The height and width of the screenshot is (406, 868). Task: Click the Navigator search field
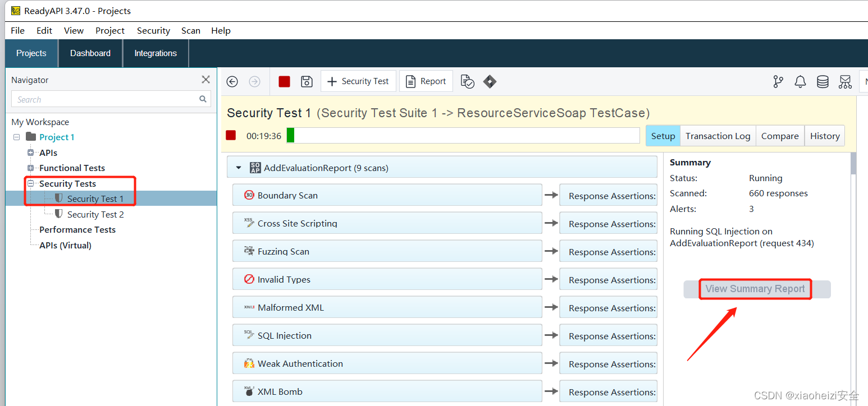tap(111, 99)
